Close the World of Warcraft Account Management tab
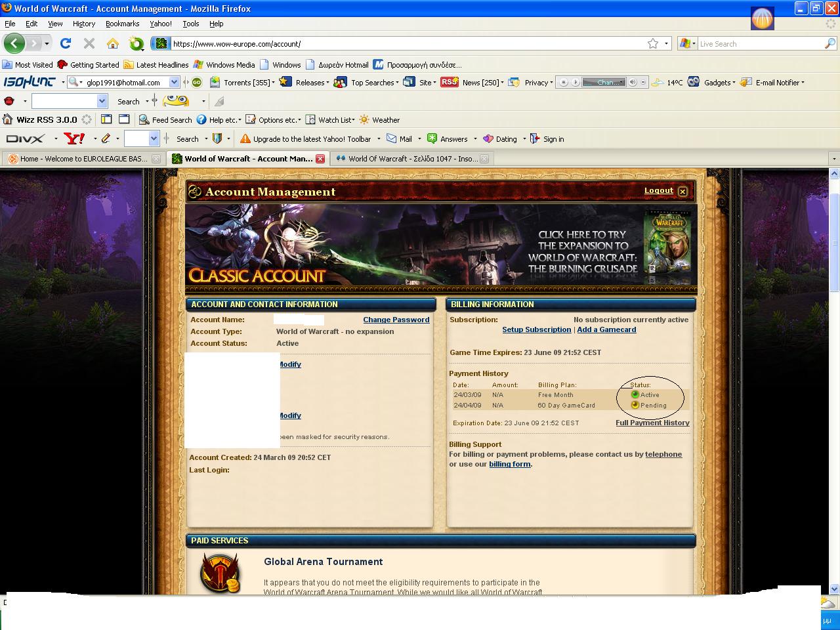 (320, 158)
